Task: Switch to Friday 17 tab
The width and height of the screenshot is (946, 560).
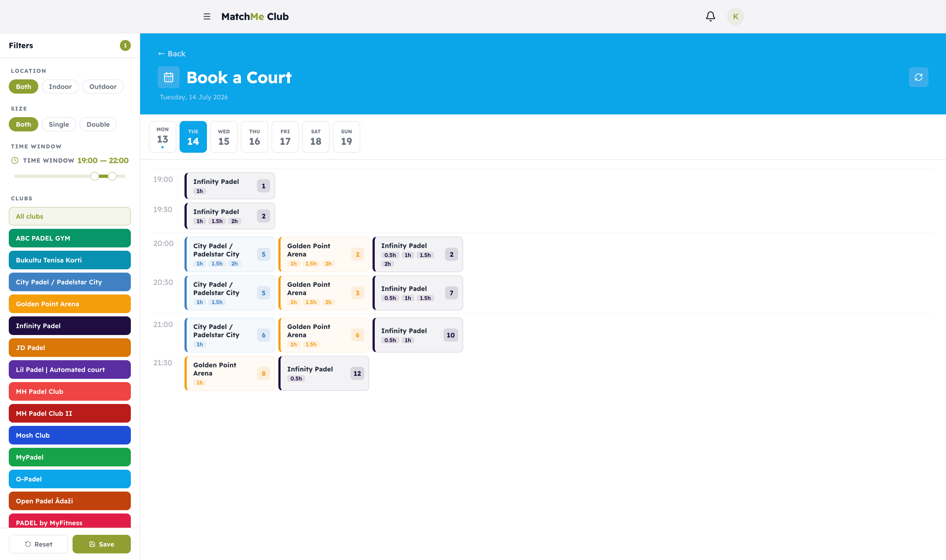Action: 285,137
